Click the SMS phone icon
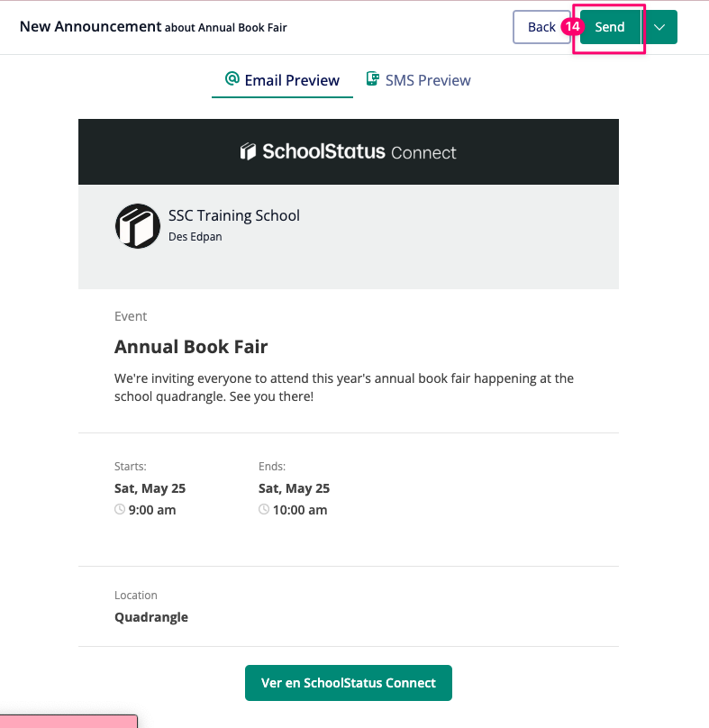Screen dimensions: 709x728 [x=372, y=79]
